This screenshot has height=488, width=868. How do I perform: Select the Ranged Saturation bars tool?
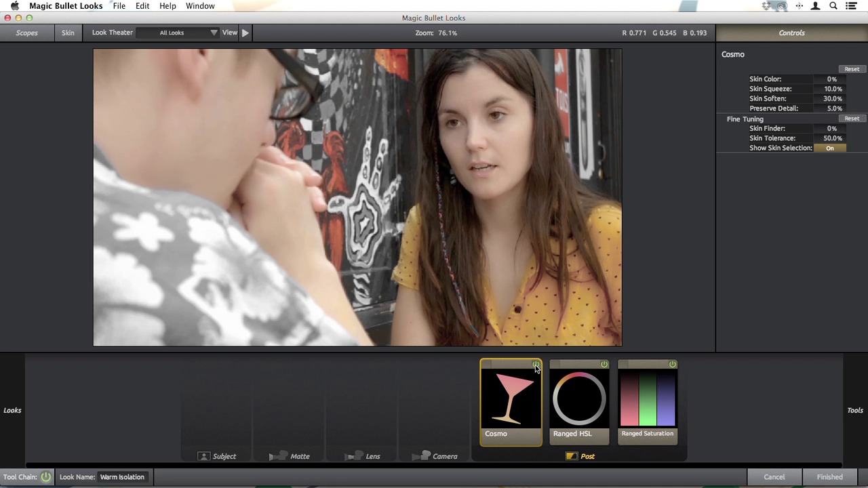(x=648, y=400)
